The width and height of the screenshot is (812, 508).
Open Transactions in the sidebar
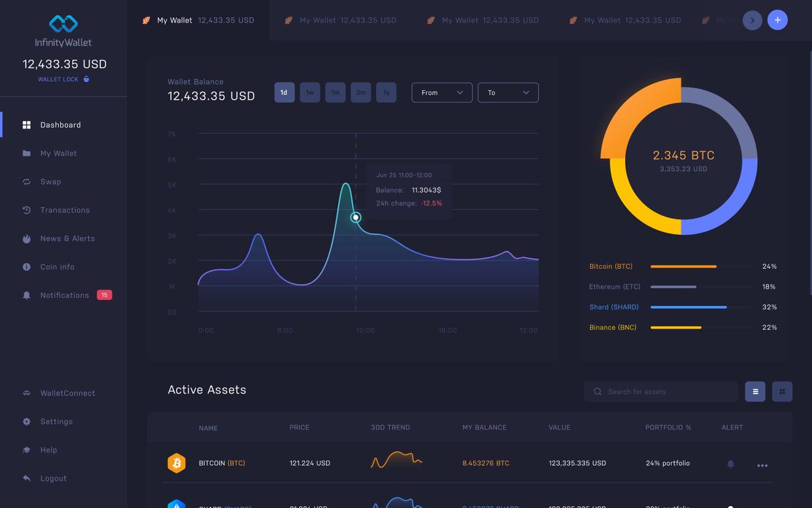click(x=65, y=210)
